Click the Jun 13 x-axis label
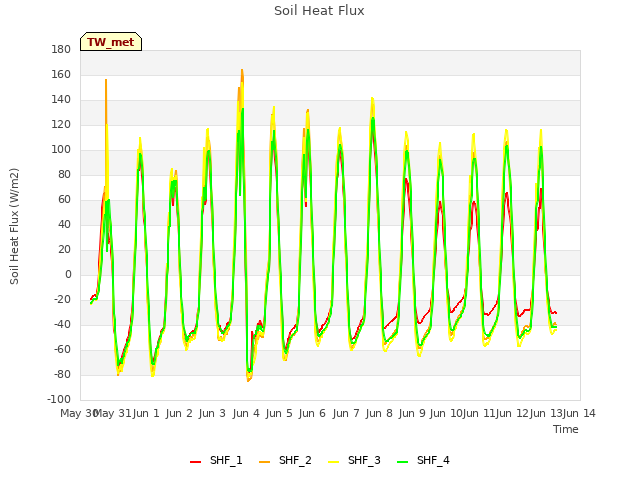Viewport: 640px width, 480px height. 546,413
